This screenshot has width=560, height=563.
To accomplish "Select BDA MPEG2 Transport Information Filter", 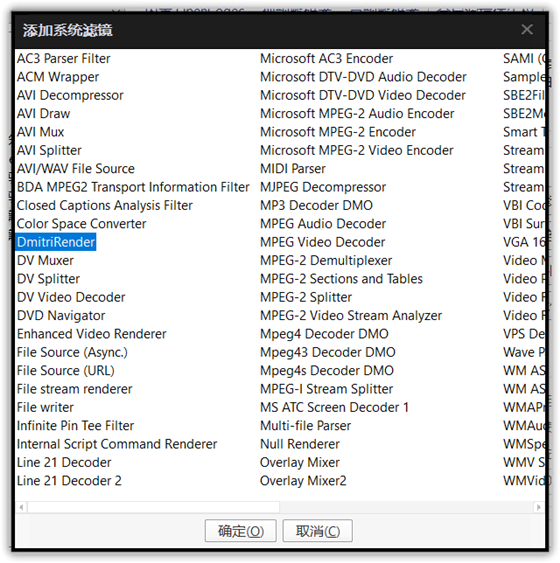I will [x=133, y=187].
